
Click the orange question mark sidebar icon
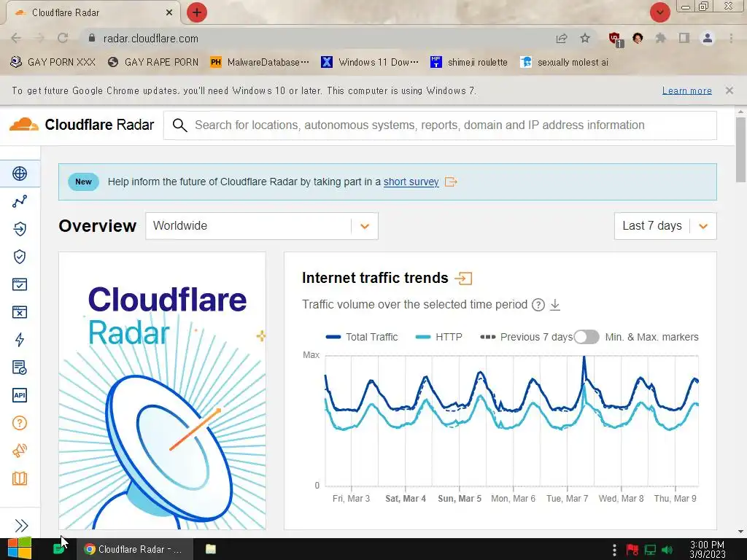(20, 423)
